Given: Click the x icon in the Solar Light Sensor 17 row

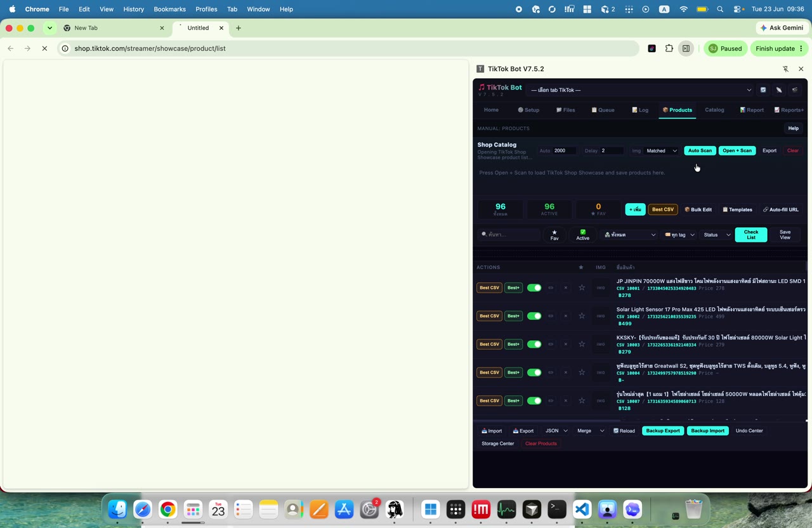Looking at the screenshot, I should tap(566, 316).
